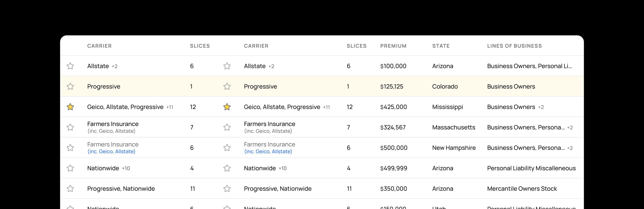
Task: Toggle star on second-table Progressive row
Action: 227,86
